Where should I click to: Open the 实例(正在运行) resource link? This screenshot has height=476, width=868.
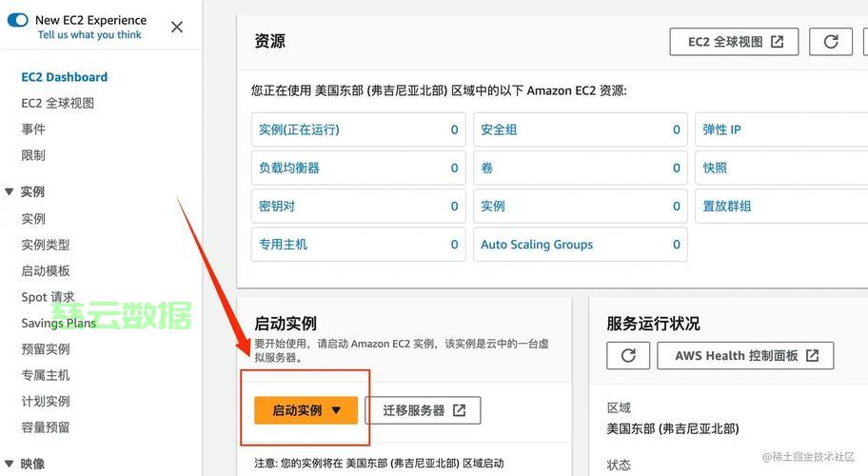point(299,129)
